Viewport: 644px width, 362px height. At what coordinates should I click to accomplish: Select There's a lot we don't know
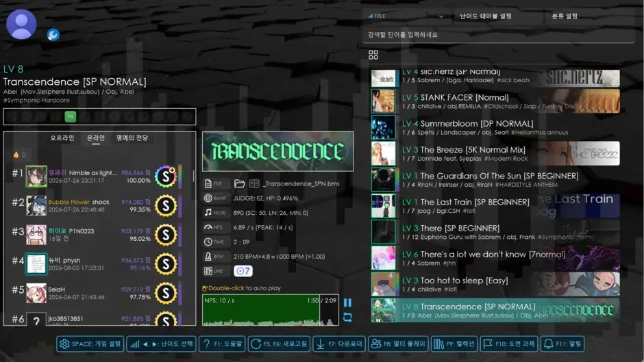(x=495, y=258)
